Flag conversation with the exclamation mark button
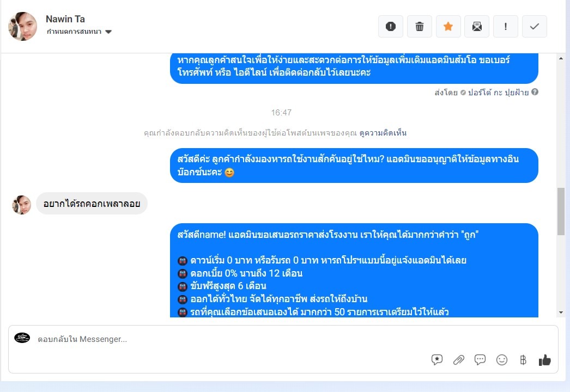 point(506,27)
